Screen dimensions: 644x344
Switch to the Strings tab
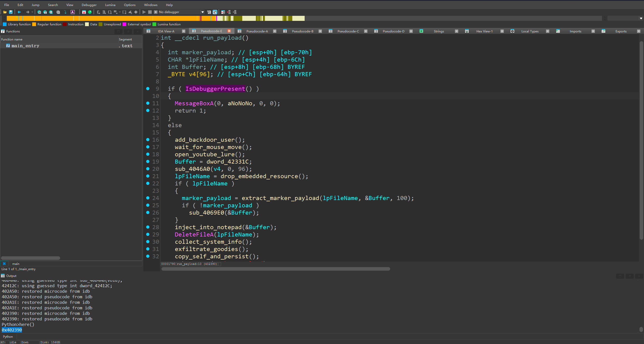coord(439,31)
